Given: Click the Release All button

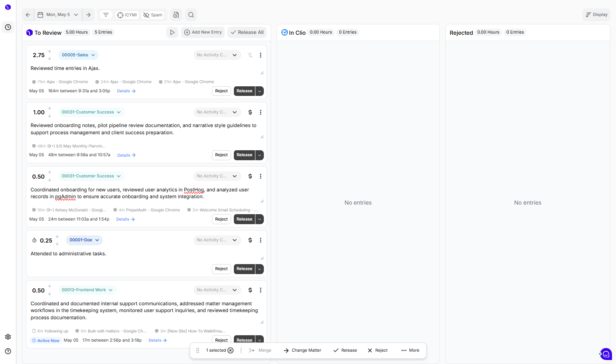Looking at the screenshot, I should (247, 32).
